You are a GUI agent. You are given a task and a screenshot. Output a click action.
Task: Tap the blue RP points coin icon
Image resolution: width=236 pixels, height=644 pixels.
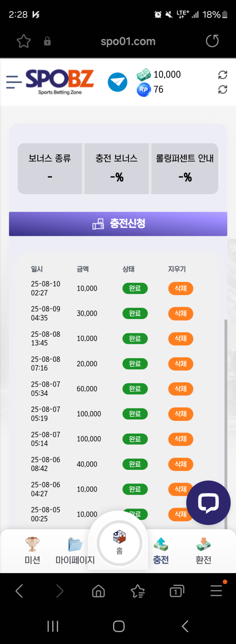[x=144, y=89]
